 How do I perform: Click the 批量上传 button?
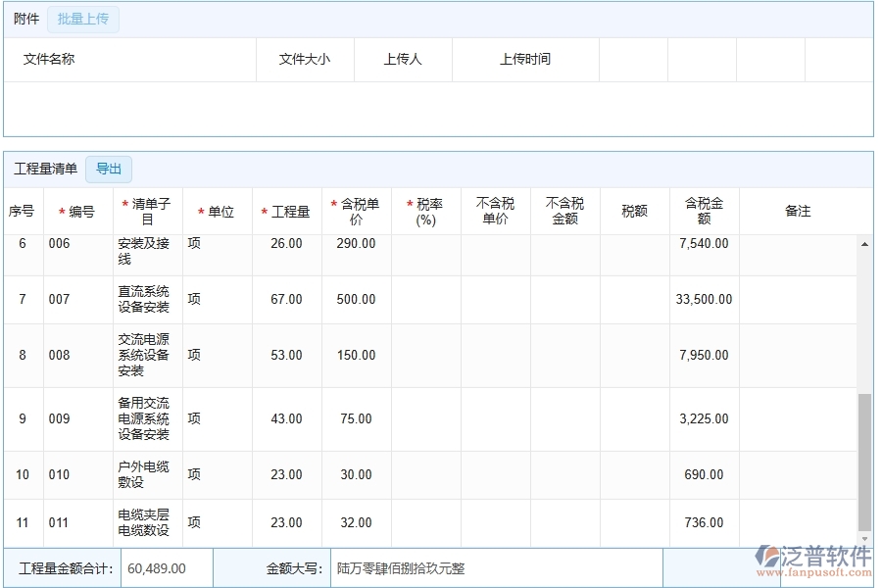[x=82, y=19]
